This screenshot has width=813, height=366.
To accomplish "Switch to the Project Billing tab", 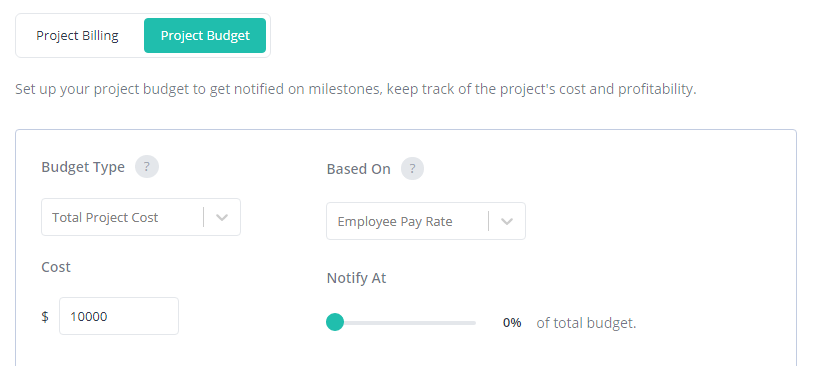I will 77,36.
